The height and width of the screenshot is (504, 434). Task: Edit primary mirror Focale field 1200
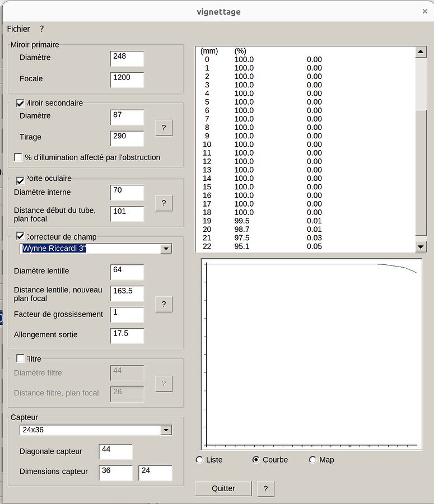[127, 80]
